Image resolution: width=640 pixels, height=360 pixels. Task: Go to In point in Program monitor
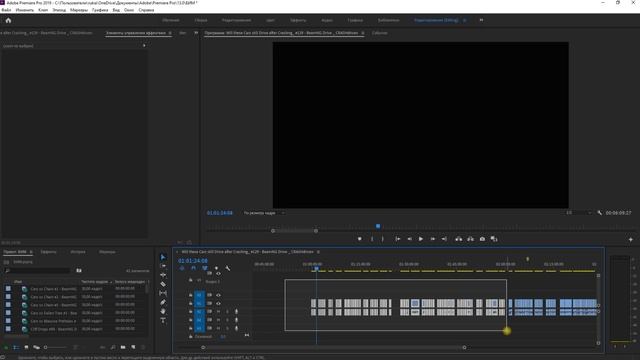tap(398, 239)
